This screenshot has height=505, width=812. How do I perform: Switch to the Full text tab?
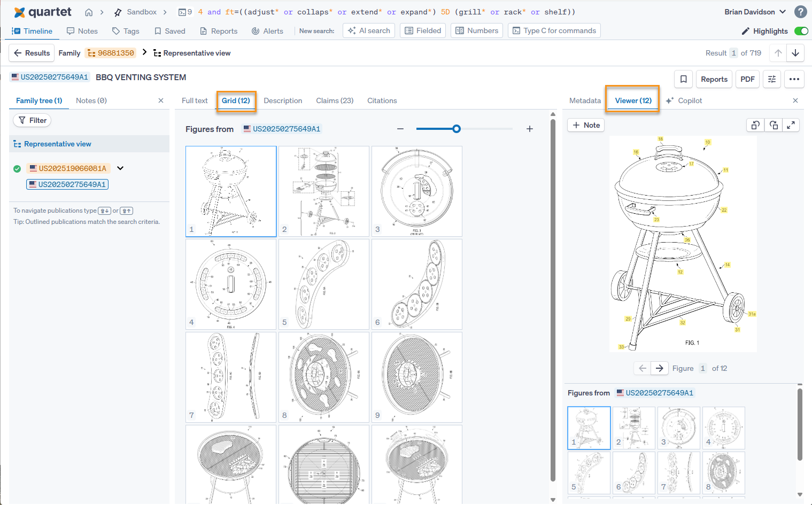(x=195, y=100)
